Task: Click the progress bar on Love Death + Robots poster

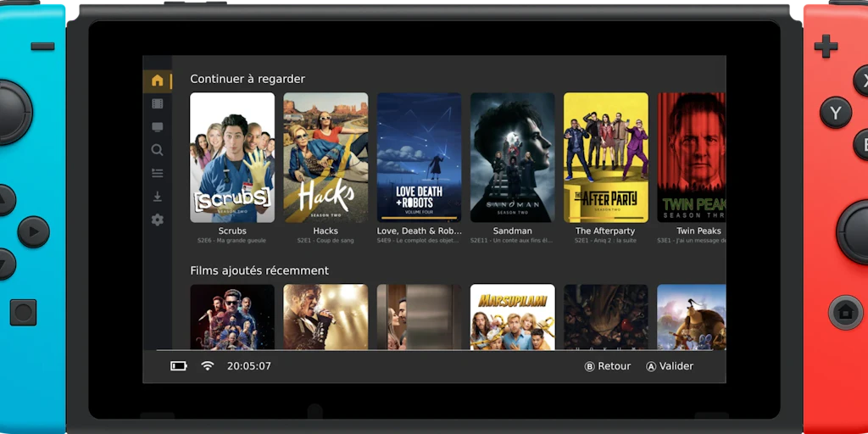Action: 419,218
